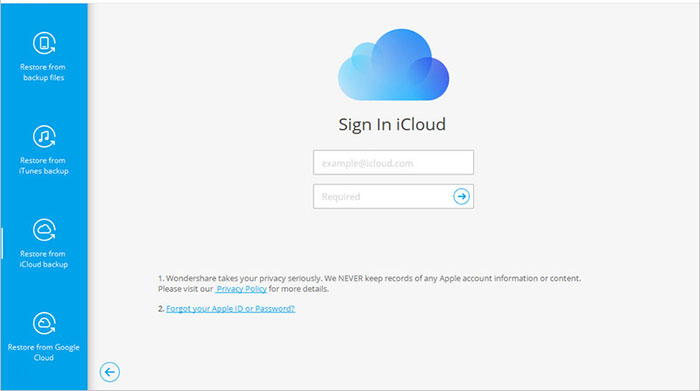The image size is (700, 391).
Task: Submit sign-in with the arrow button
Action: [x=461, y=196]
